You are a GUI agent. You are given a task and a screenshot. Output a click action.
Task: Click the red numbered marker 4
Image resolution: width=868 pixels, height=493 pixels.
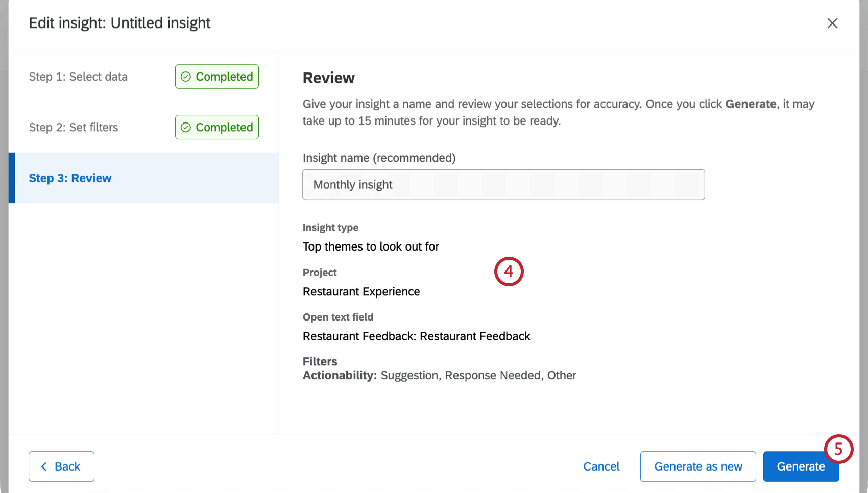pos(509,272)
